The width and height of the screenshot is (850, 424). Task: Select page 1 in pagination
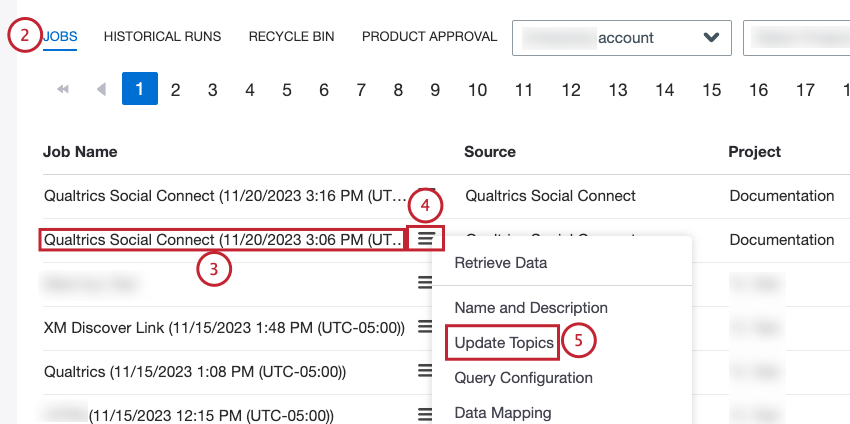(140, 88)
